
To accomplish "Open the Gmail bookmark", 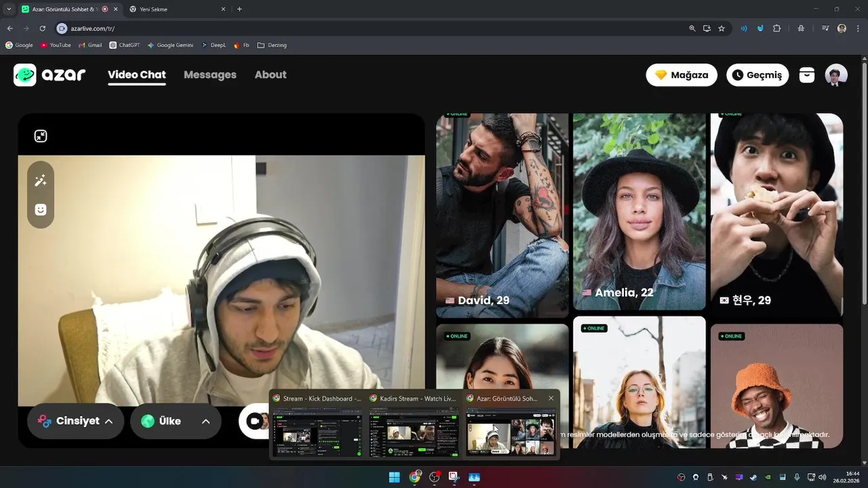I will [90, 45].
